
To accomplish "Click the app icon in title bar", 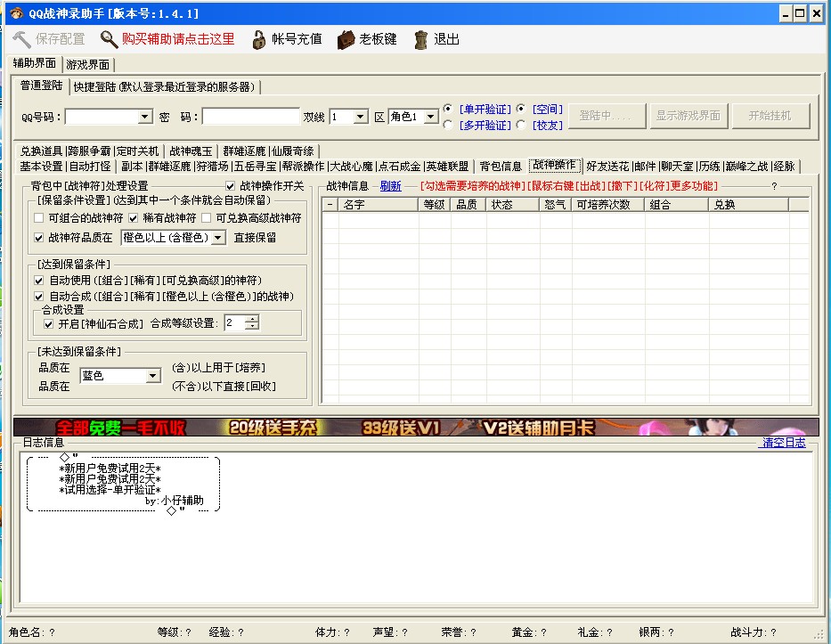I will point(16,12).
